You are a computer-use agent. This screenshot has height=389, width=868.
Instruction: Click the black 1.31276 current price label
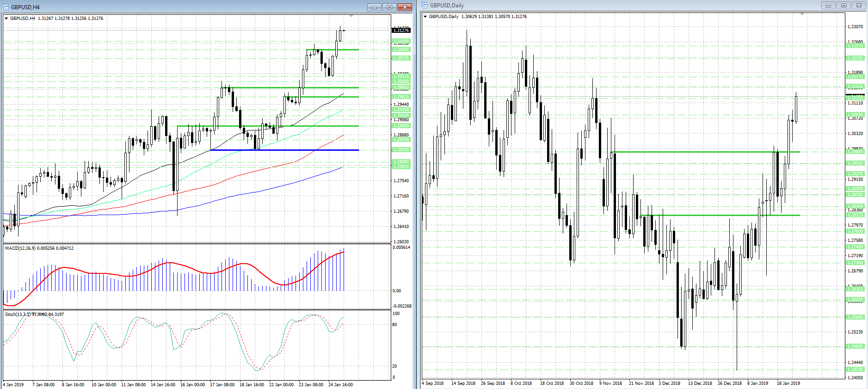401,30
